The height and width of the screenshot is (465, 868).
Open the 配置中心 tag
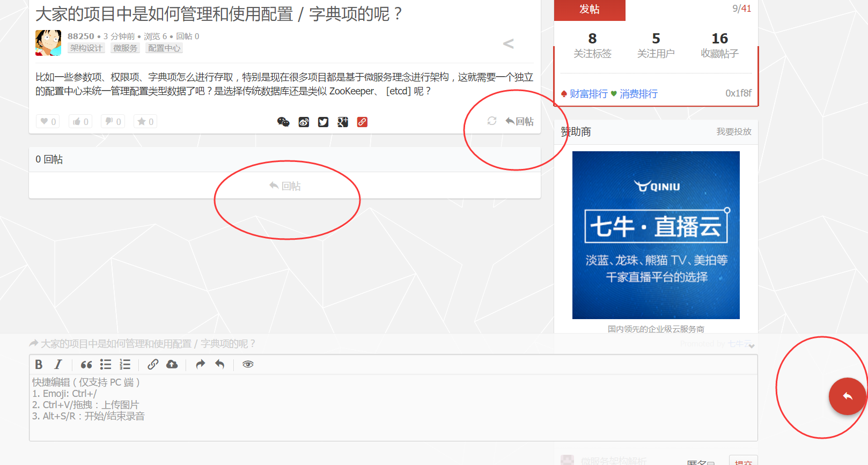click(x=164, y=48)
